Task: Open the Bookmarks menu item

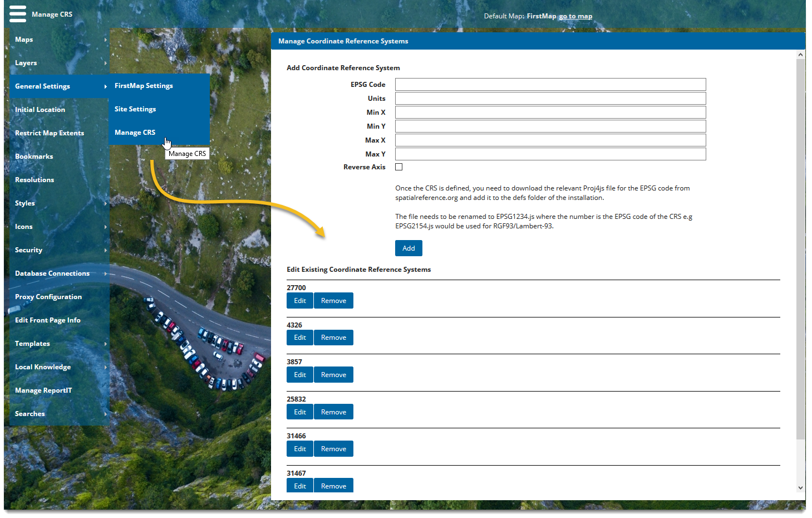Action: [34, 157]
